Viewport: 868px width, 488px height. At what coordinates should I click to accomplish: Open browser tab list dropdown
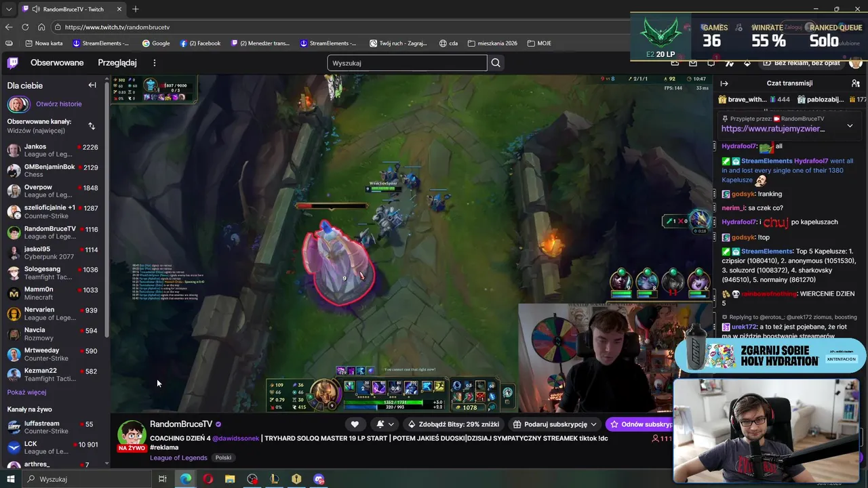(8, 9)
